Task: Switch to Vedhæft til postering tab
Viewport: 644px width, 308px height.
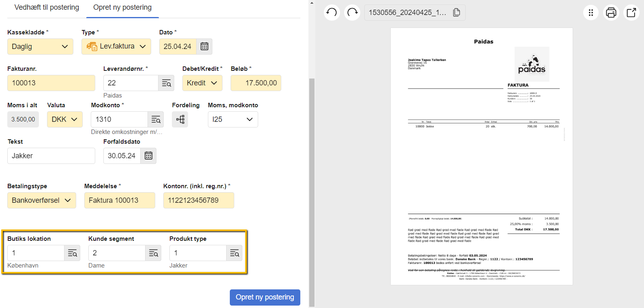Action: [x=47, y=7]
